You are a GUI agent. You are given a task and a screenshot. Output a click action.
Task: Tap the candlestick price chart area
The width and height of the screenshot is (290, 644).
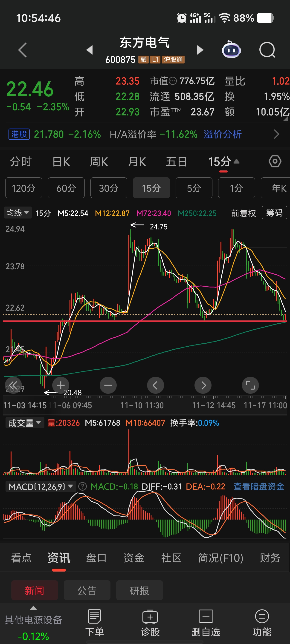tap(145, 308)
